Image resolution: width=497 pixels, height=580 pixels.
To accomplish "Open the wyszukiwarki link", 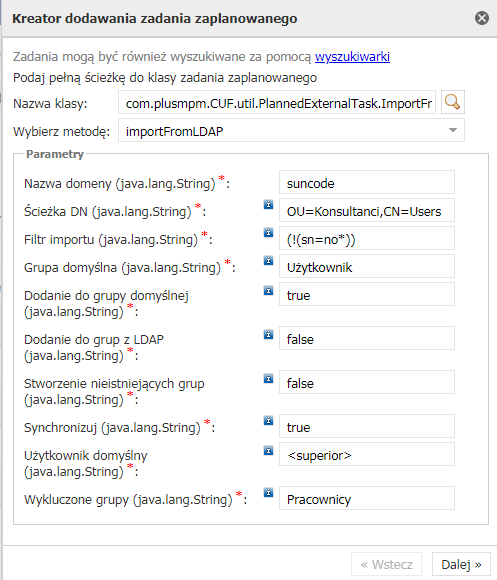I will (x=352, y=57).
